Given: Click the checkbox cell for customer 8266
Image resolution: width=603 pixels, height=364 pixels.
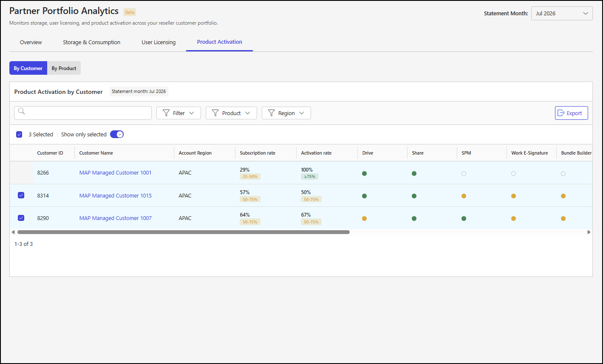Looking at the screenshot, I should (21, 173).
